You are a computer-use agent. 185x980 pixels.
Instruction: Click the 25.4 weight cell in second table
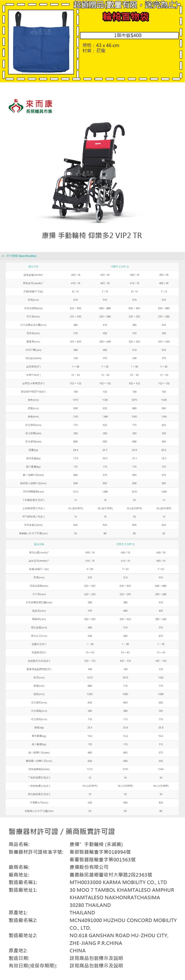click(90, 727)
